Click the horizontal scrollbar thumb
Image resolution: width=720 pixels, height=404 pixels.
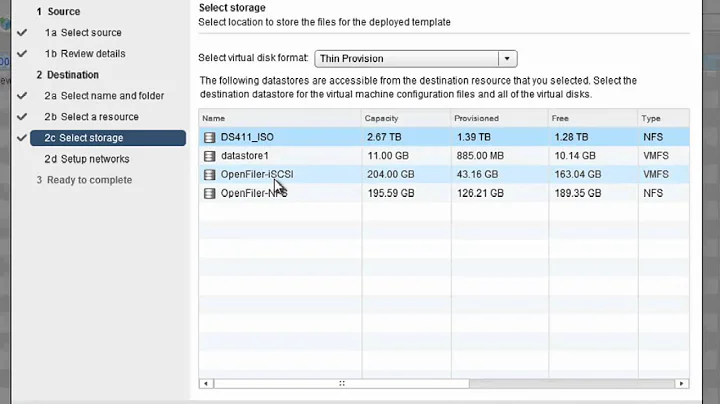click(342, 383)
